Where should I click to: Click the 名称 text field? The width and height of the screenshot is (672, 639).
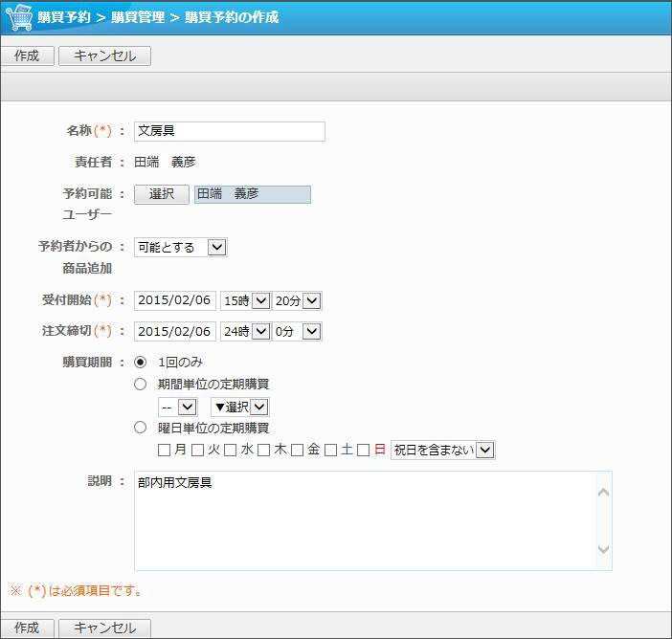point(230,132)
